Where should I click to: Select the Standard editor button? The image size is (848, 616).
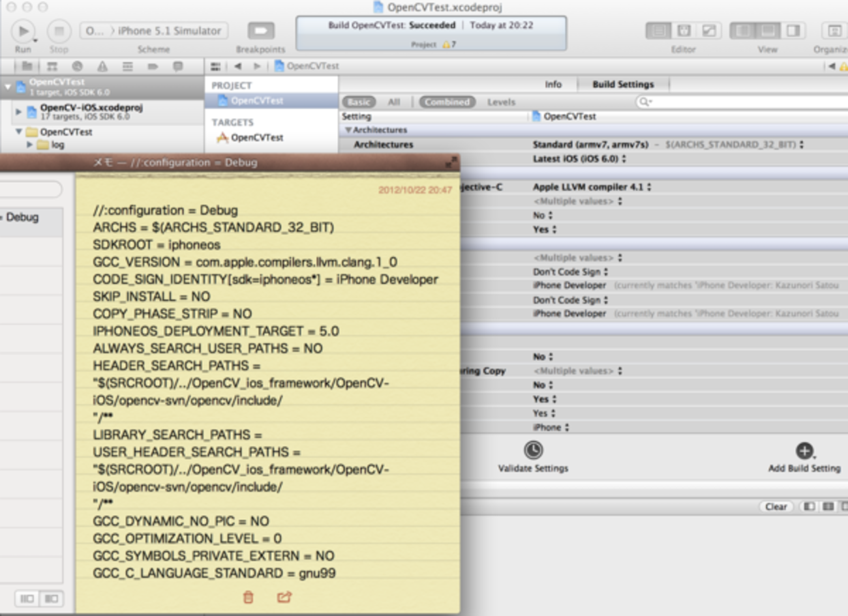point(658,31)
